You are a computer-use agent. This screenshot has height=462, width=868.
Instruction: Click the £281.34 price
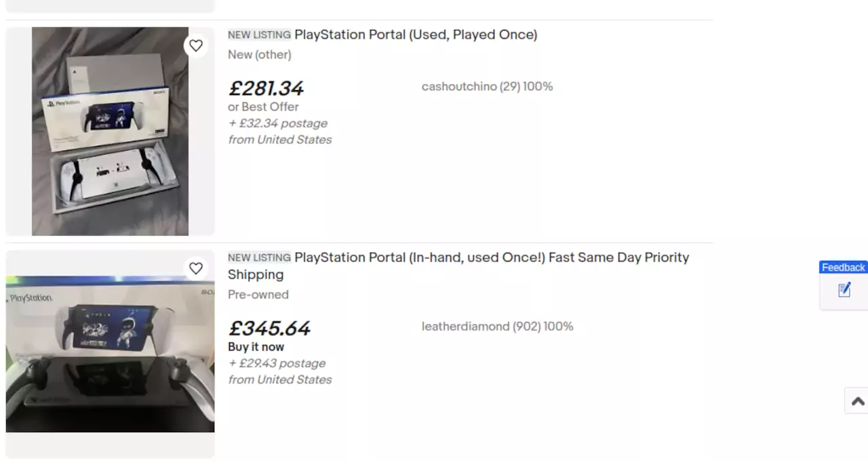coord(266,88)
